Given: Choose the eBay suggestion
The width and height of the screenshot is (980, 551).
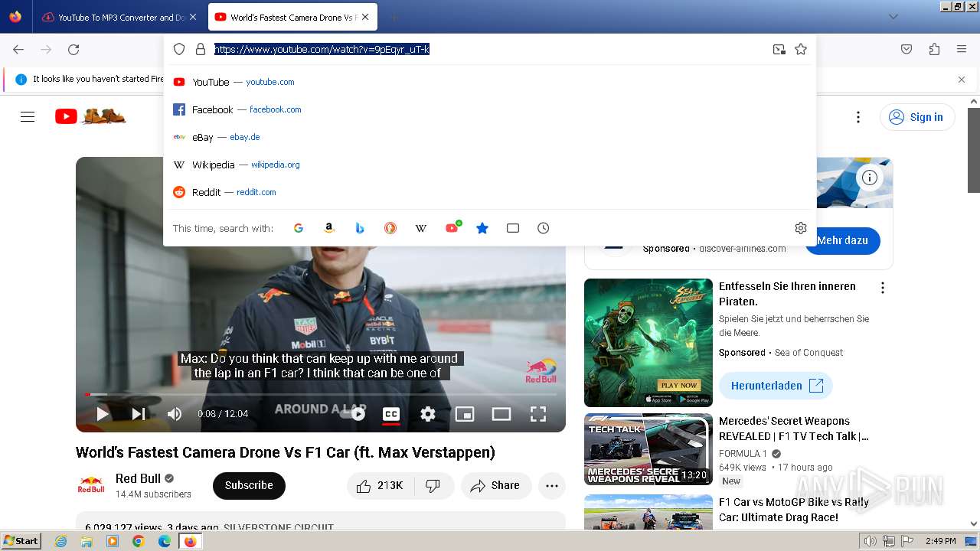Looking at the screenshot, I should pos(490,137).
